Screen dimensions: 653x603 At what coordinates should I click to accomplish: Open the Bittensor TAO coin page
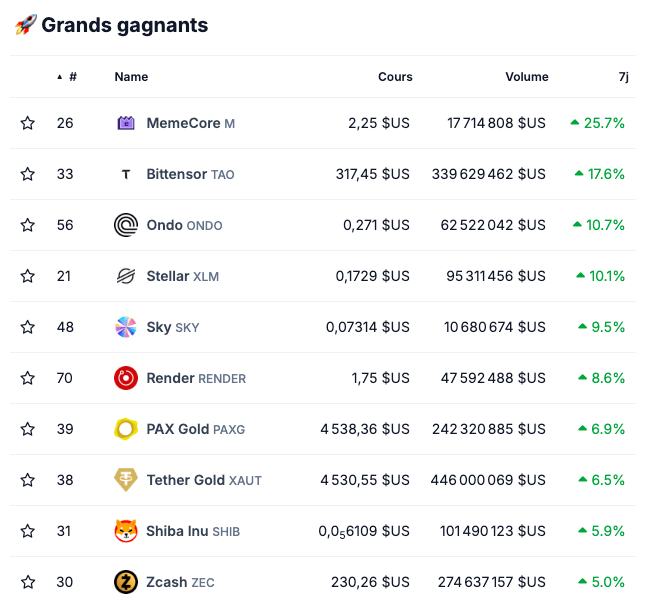tap(190, 174)
